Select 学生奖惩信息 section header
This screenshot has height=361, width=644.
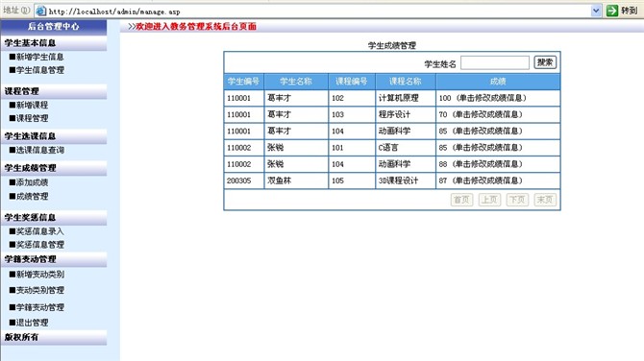click(x=54, y=217)
